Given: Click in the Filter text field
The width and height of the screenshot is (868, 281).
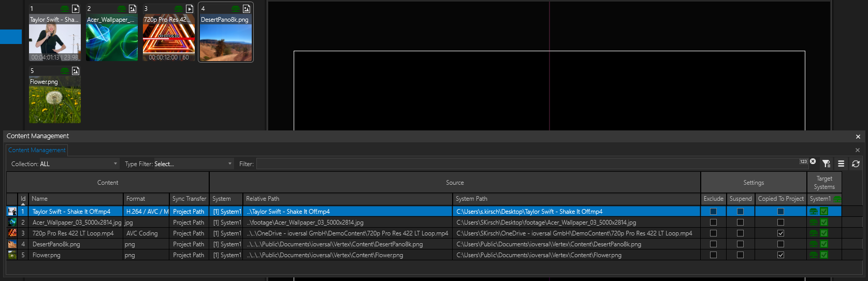Looking at the screenshot, I should click(527, 164).
